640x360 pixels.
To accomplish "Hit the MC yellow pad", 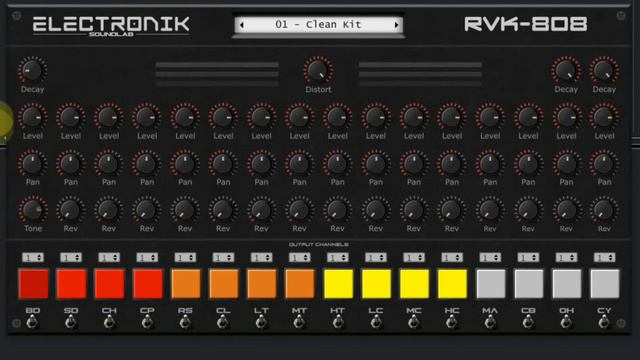I will 414,284.
